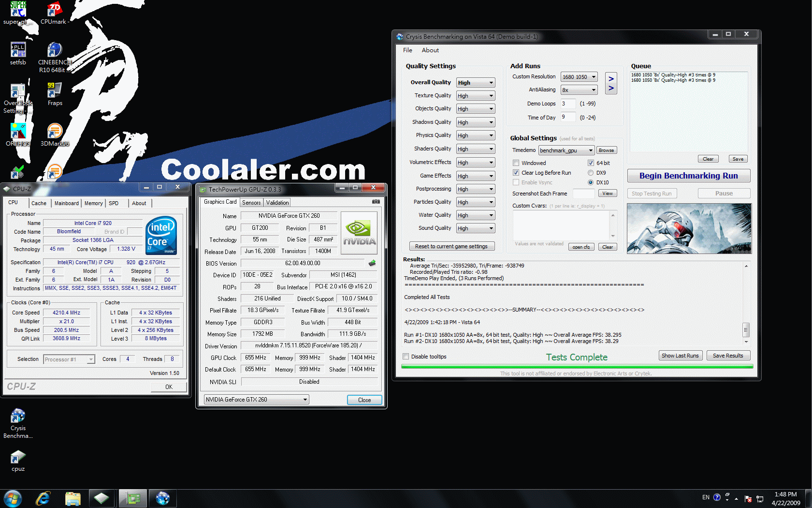Click the Demo Loops input field

568,104
